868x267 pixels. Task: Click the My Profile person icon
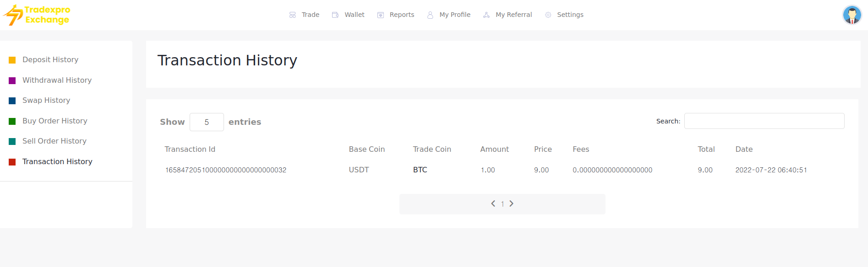(430, 15)
